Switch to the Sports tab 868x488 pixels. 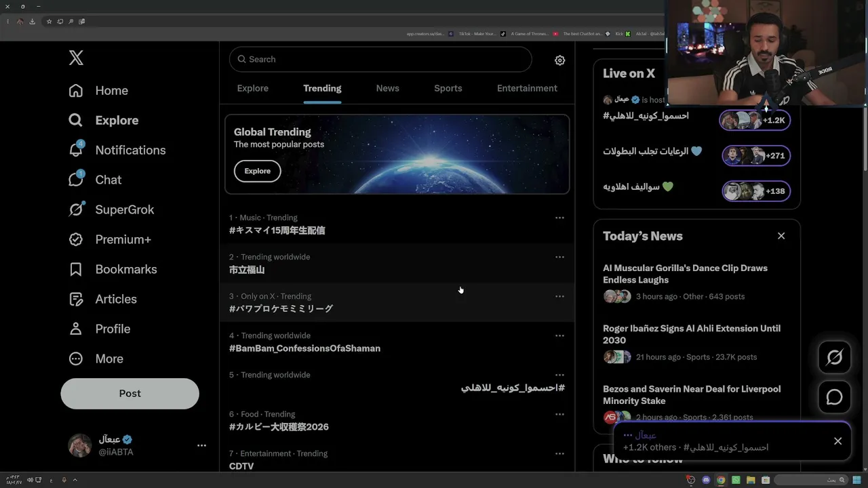point(448,88)
